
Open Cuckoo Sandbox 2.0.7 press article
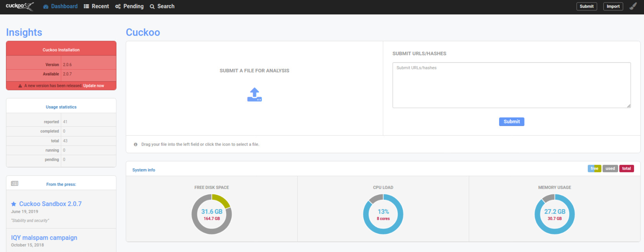pos(50,204)
